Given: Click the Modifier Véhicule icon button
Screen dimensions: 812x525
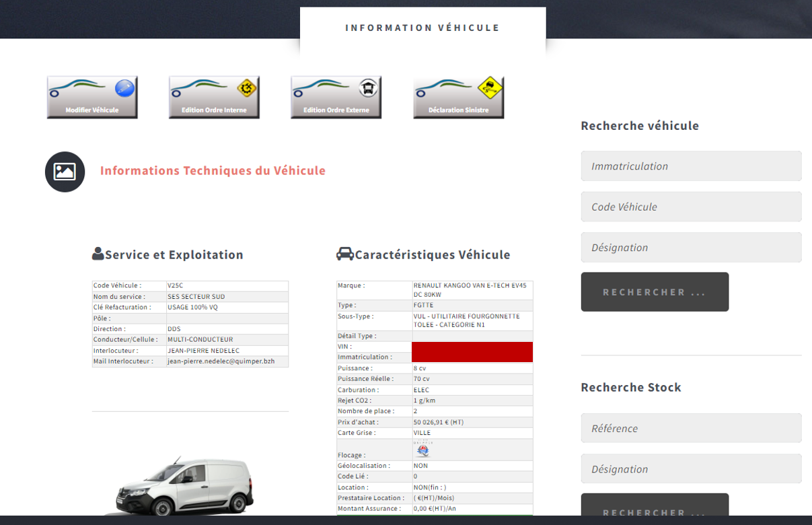Looking at the screenshot, I should pos(92,97).
